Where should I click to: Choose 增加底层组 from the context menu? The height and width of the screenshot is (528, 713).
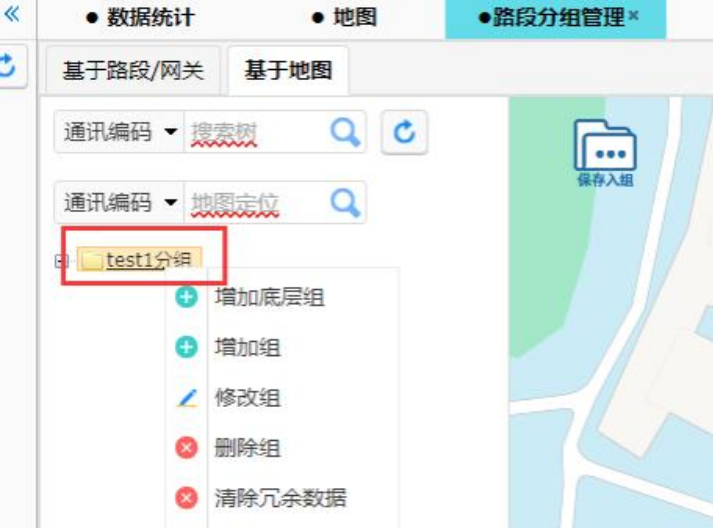269,297
